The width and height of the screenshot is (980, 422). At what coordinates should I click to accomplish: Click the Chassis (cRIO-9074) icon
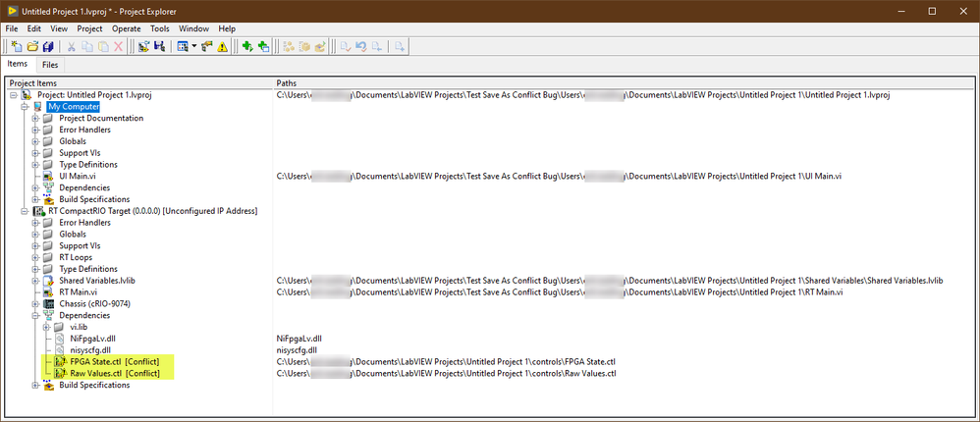point(48,304)
